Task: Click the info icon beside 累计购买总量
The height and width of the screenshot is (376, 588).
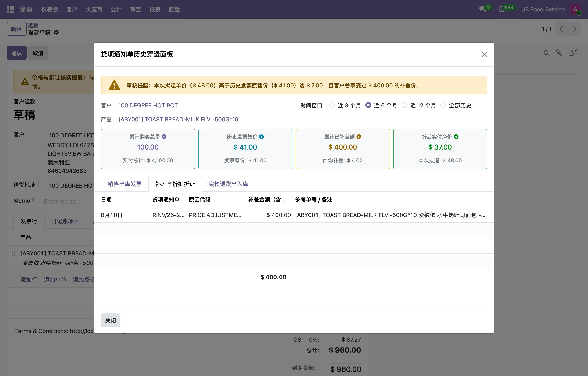Action: [164, 137]
